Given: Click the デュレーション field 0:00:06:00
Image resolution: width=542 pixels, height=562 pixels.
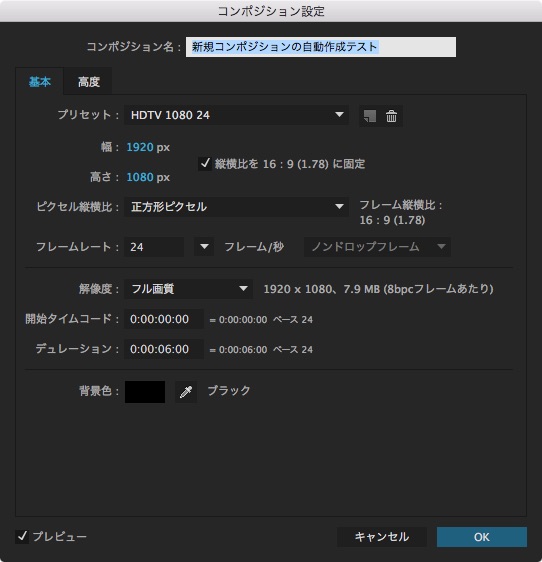Looking at the screenshot, I should [164, 349].
